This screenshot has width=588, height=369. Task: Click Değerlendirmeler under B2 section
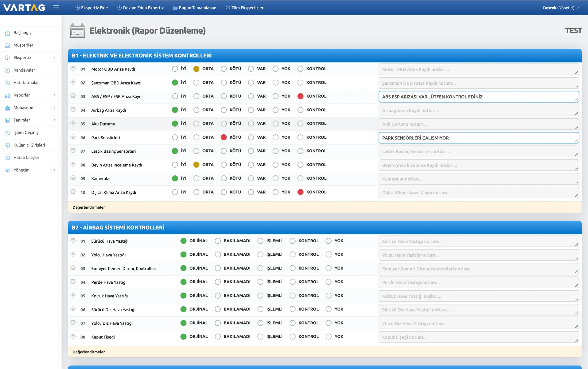(x=89, y=352)
